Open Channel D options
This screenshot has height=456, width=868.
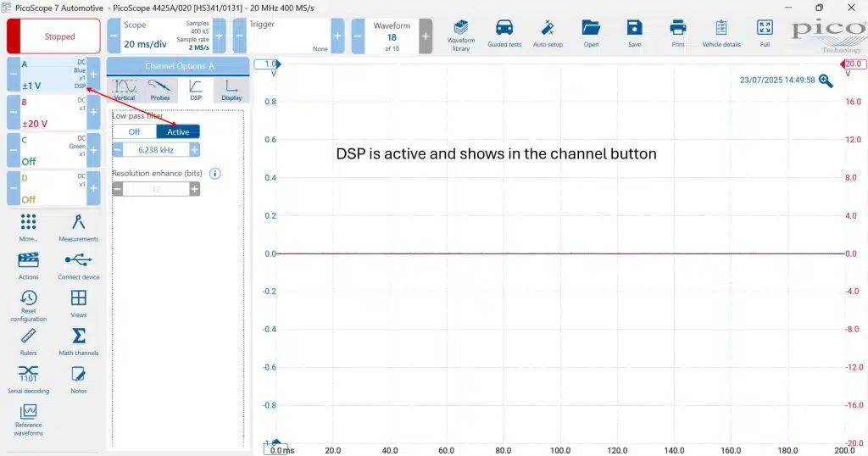pyautogui.click(x=53, y=188)
